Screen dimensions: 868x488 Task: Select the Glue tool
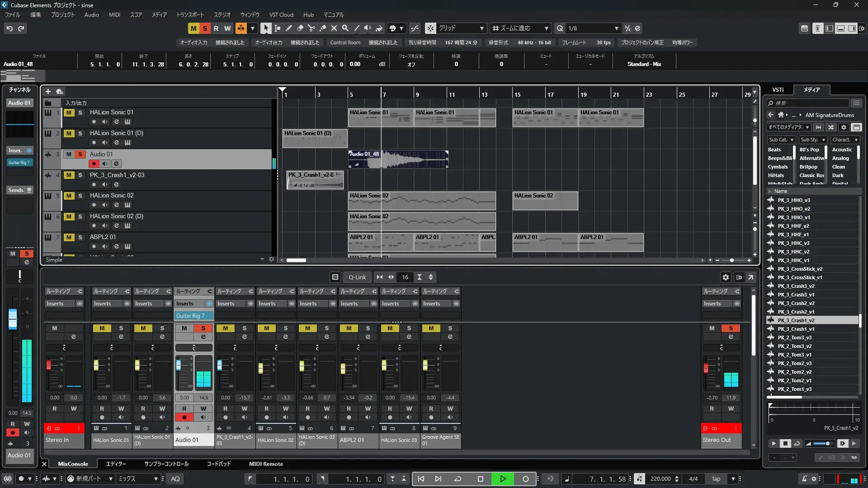pyautogui.click(x=323, y=28)
